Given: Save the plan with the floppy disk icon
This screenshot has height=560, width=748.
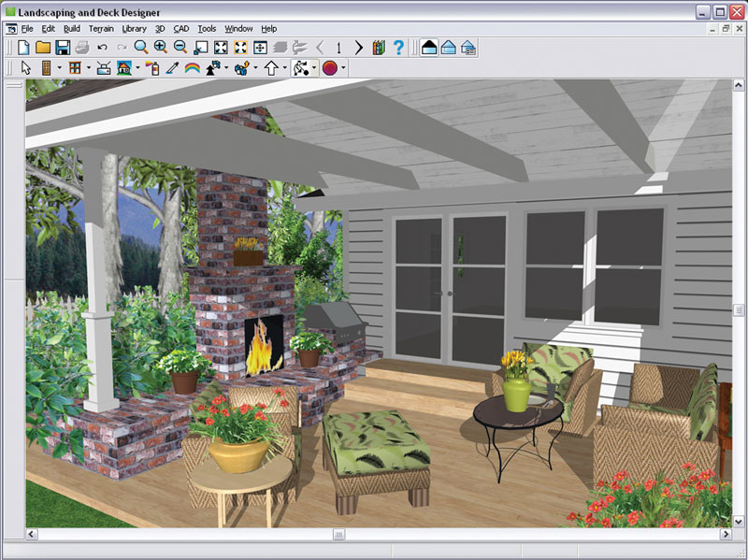Looking at the screenshot, I should pos(63,47).
